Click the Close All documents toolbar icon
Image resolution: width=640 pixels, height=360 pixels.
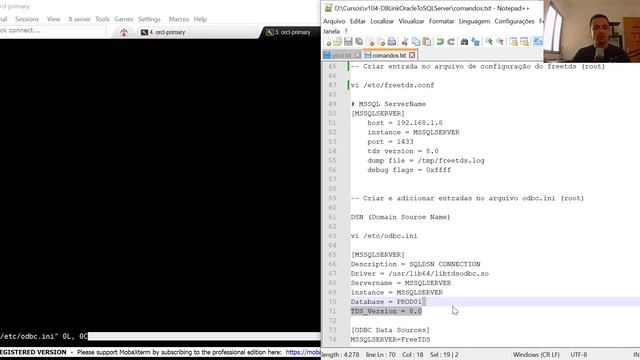(x=381, y=42)
